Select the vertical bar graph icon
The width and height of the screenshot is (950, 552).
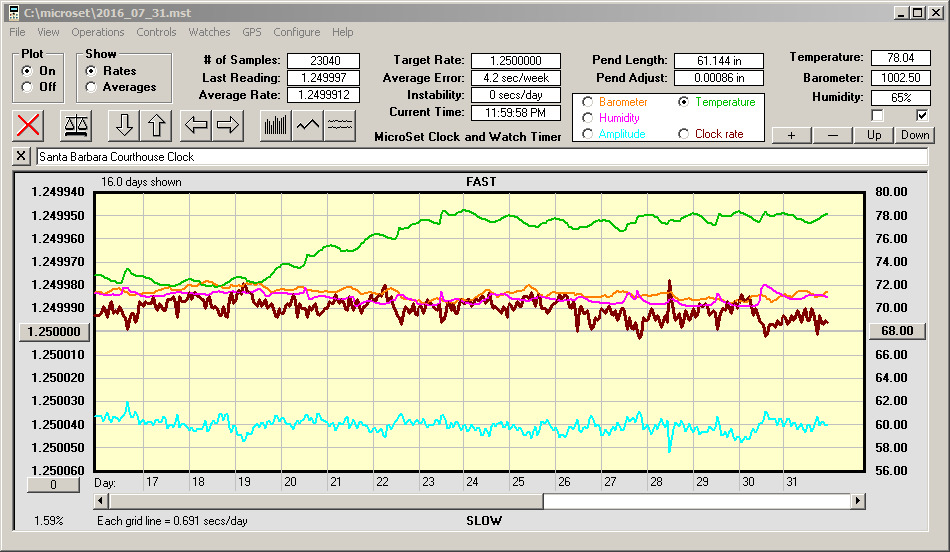click(x=276, y=125)
